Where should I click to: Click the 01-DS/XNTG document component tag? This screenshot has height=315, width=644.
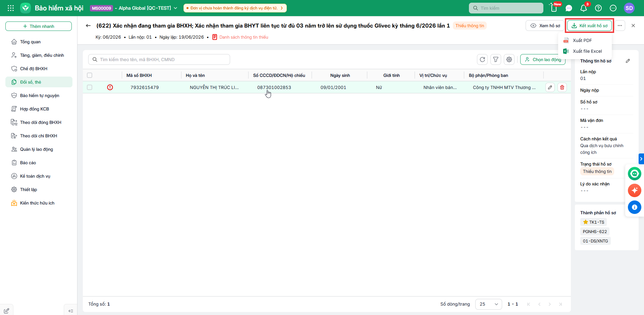coord(595,241)
